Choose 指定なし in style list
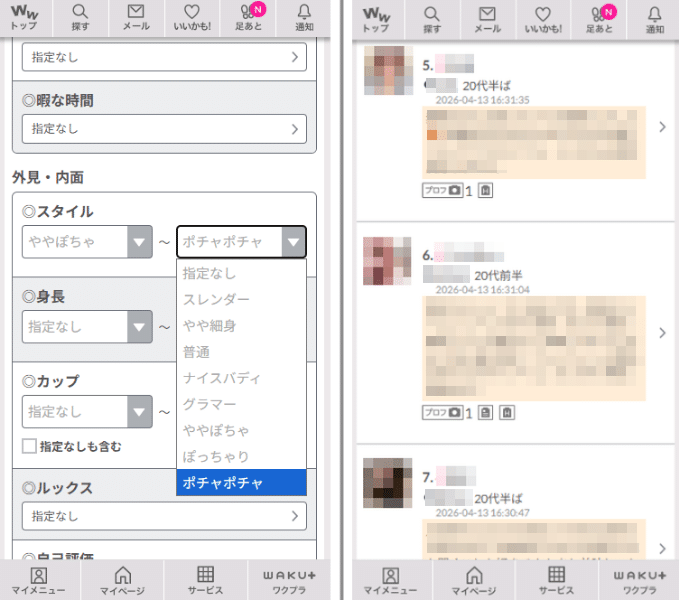This screenshot has height=600, width=679. pyautogui.click(x=241, y=273)
